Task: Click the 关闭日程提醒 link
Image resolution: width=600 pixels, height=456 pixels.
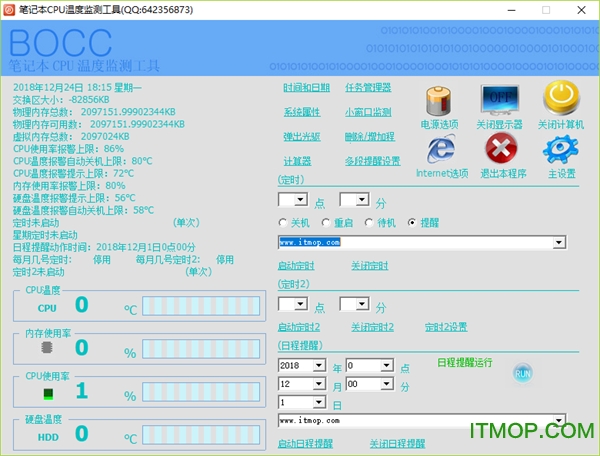Action: 397,444
